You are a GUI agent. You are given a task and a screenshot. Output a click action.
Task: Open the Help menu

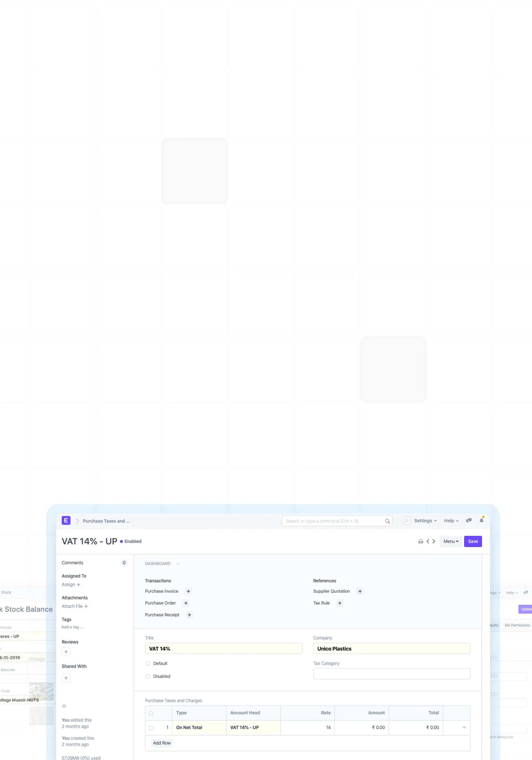[x=451, y=521]
